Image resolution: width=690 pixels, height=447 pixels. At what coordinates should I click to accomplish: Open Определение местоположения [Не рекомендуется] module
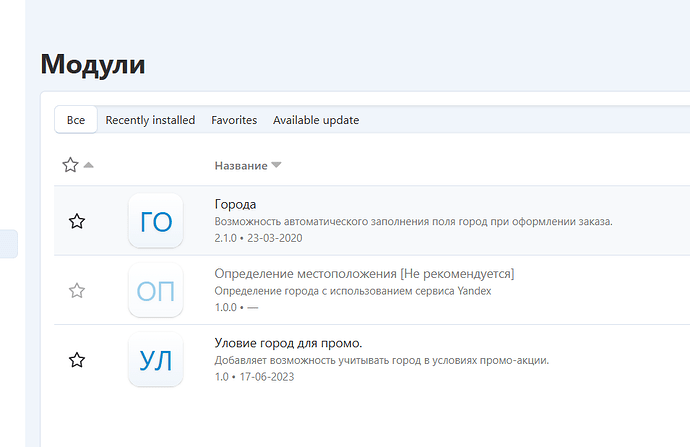[364, 273]
